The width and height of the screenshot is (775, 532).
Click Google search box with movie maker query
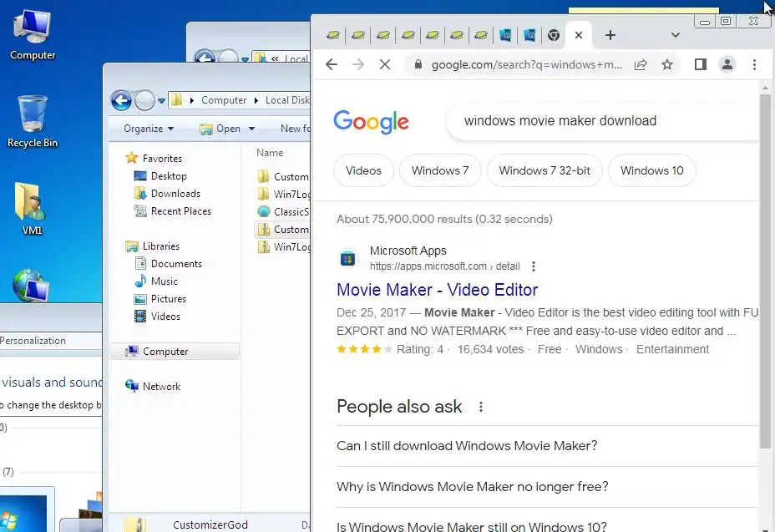(x=602, y=121)
